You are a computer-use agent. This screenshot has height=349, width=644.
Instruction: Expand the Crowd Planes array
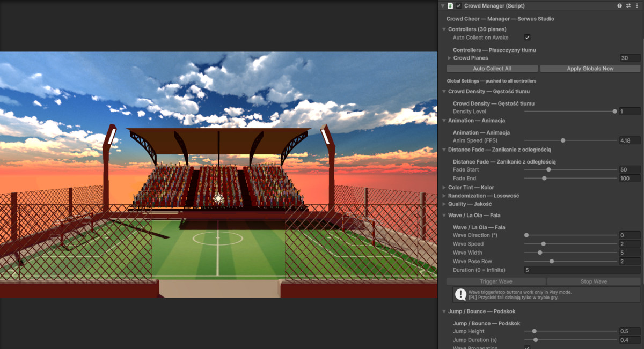(x=449, y=58)
